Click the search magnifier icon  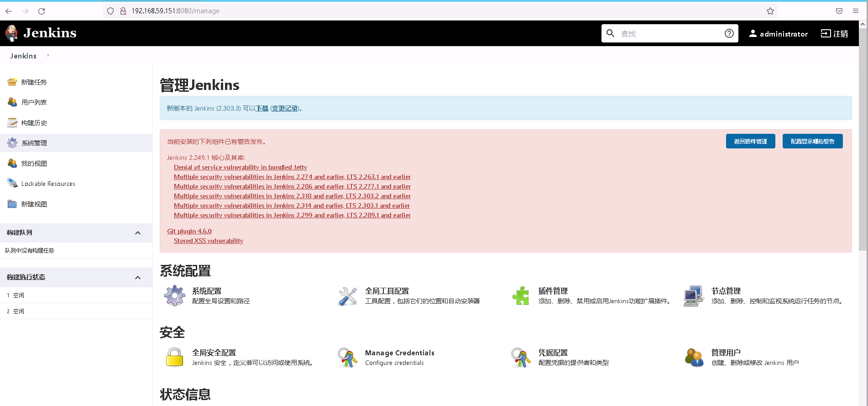(610, 33)
